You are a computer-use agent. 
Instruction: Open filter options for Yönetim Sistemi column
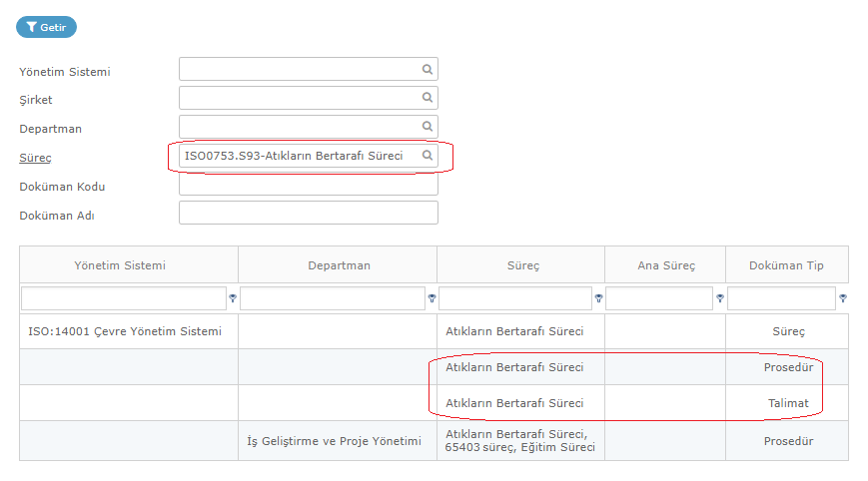(233, 298)
